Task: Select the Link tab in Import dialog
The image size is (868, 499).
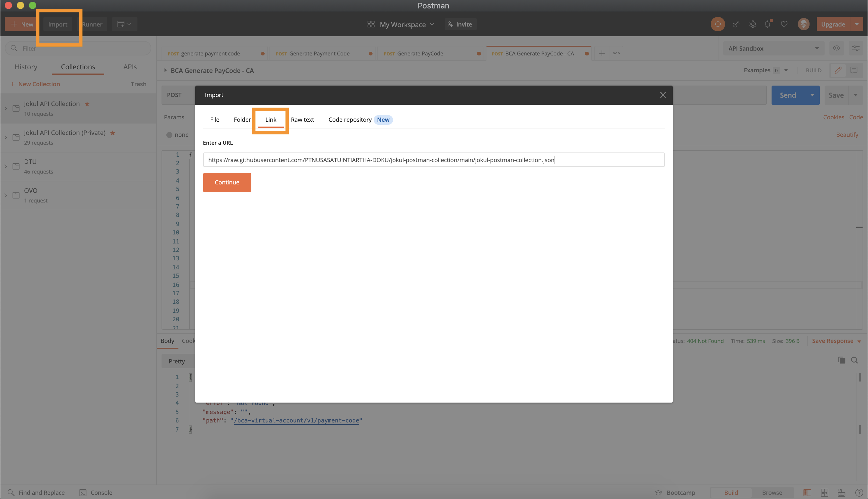Action: [271, 119]
